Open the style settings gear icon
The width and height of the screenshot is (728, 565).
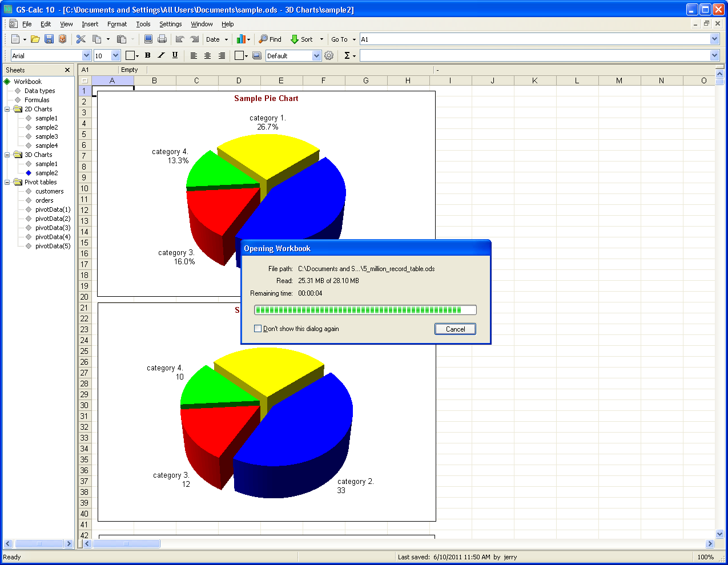pyautogui.click(x=329, y=55)
